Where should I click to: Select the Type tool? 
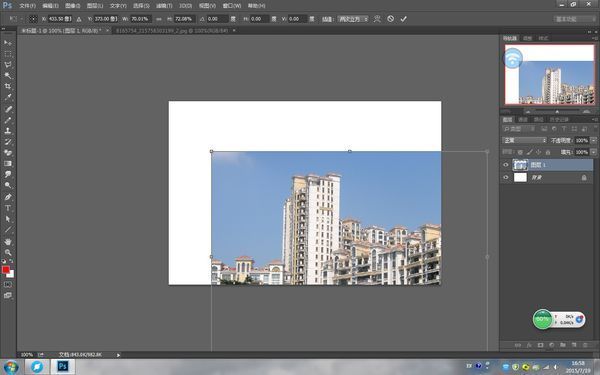(x=8, y=208)
